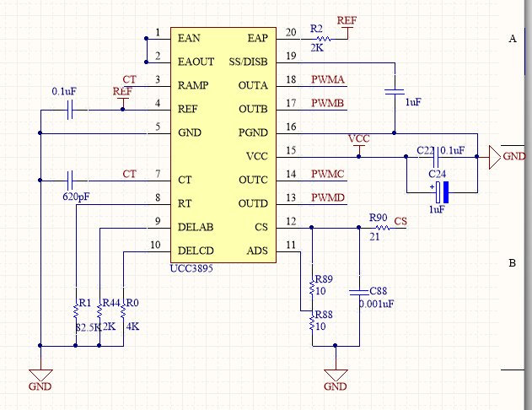Click the VCC power port above pin 15 wire
This screenshot has width=532, height=410.
click(359, 144)
